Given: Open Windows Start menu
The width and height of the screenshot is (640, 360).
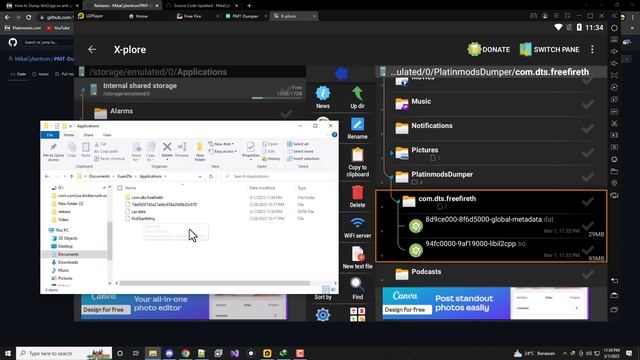Looking at the screenshot, I should click(x=8, y=353).
